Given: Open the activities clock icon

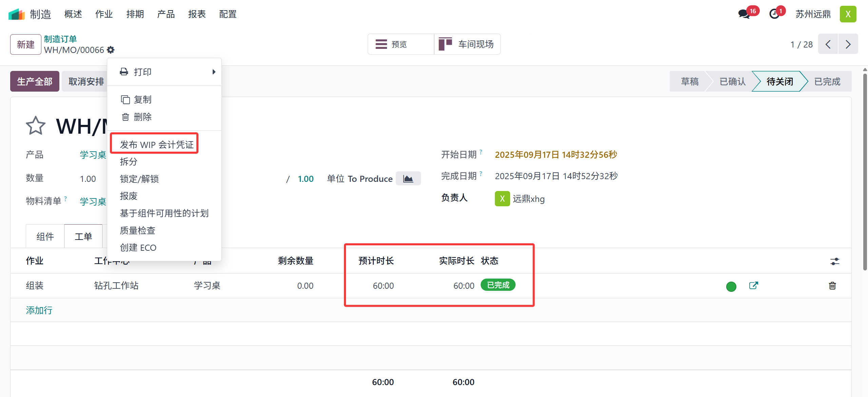Looking at the screenshot, I should coord(774,14).
